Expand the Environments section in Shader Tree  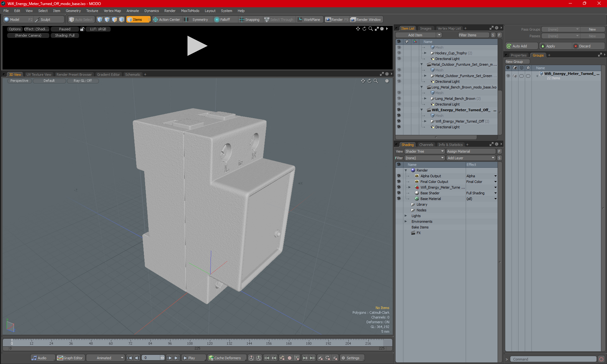pyautogui.click(x=405, y=221)
